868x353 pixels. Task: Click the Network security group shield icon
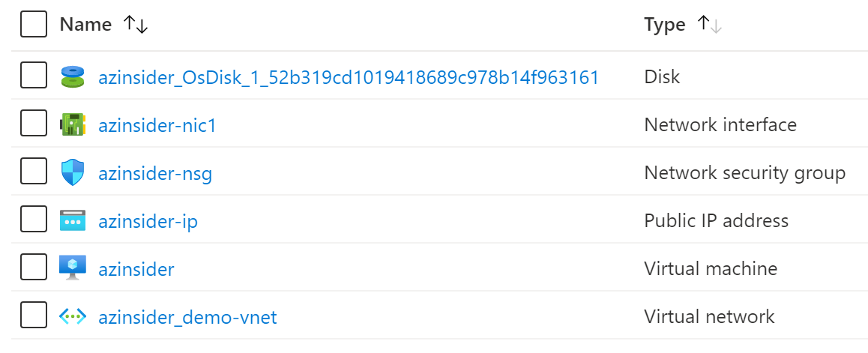[x=73, y=172]
